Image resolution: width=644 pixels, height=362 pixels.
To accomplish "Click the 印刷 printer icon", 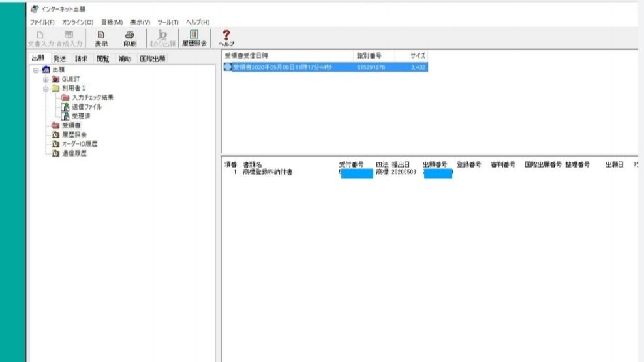I will pyautogui.click(x=129, y=38).
